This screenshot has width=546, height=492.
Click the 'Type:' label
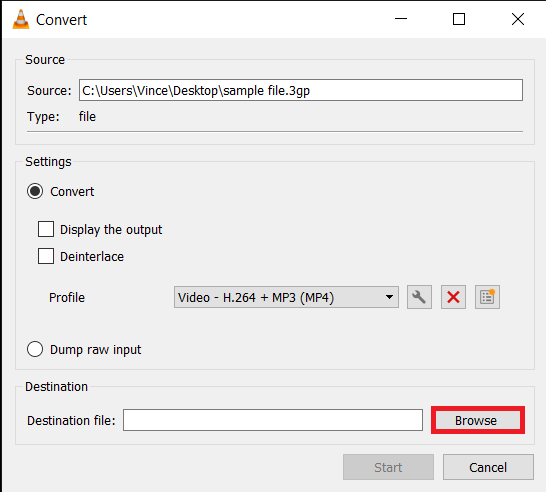point(43,117)
